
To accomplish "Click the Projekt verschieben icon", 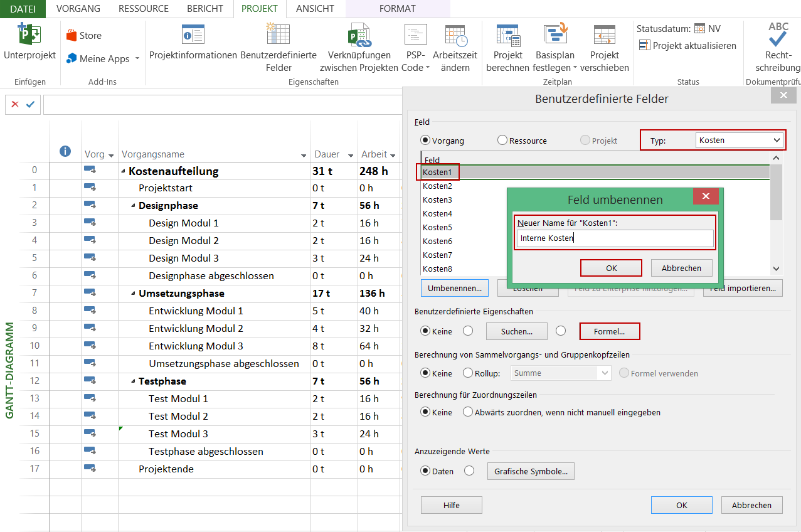I will click(604, 35).
